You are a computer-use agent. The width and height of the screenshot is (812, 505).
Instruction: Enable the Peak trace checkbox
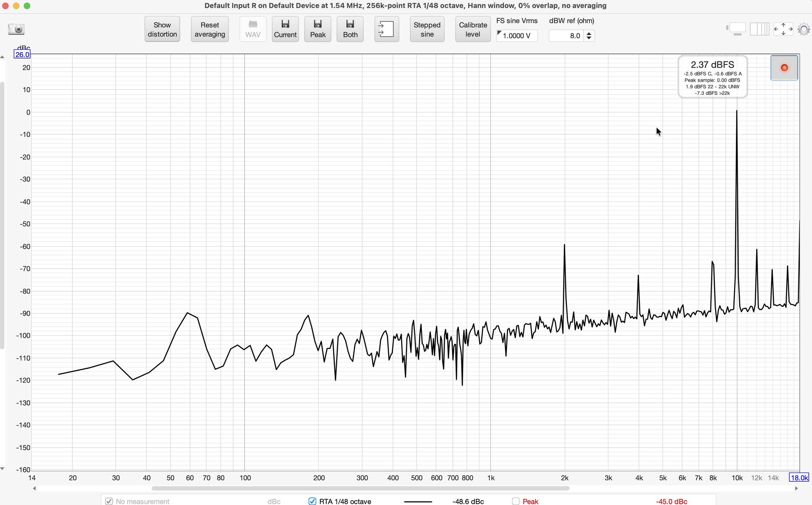(515, 501)
